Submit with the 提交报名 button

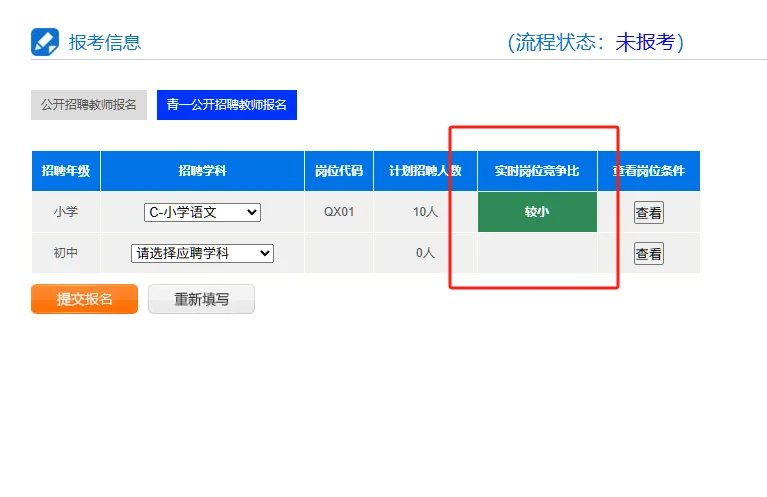85,299
